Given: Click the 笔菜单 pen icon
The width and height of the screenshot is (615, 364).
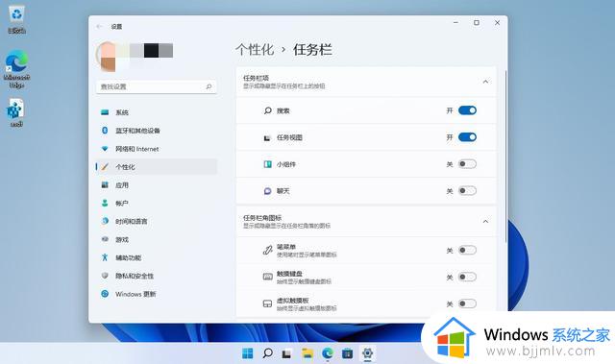Looking at the screenshot, I should 267,250.
